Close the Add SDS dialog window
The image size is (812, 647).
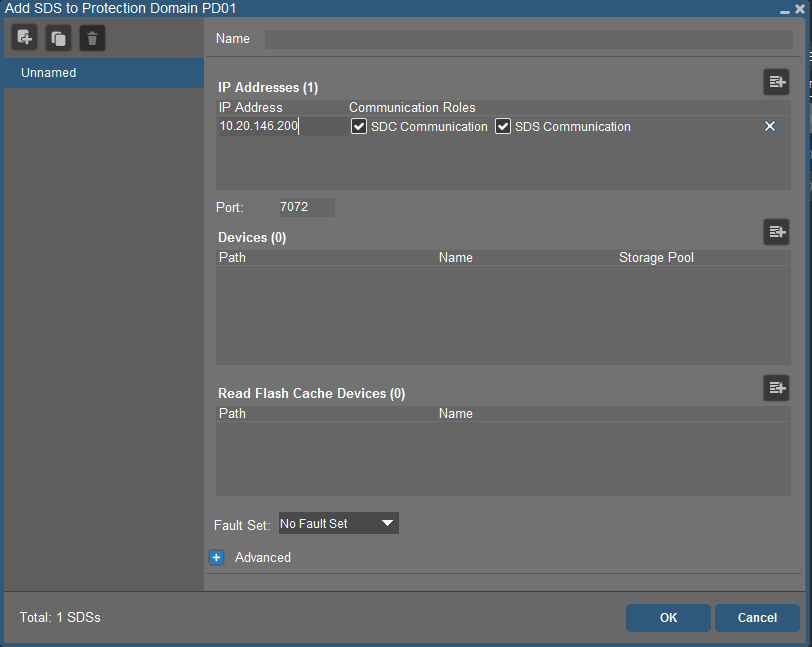click(800, 9)
